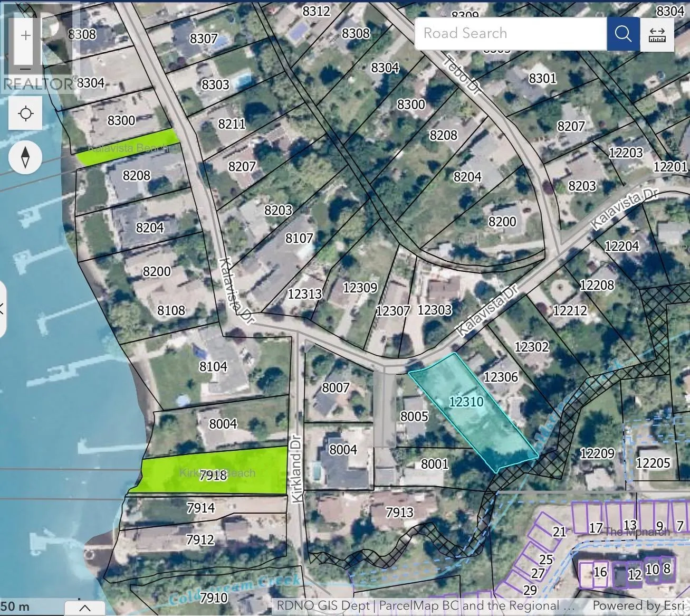Click parcel label 8108
The width and height of the screenshot is (690, 616).
tap(171, 310)
